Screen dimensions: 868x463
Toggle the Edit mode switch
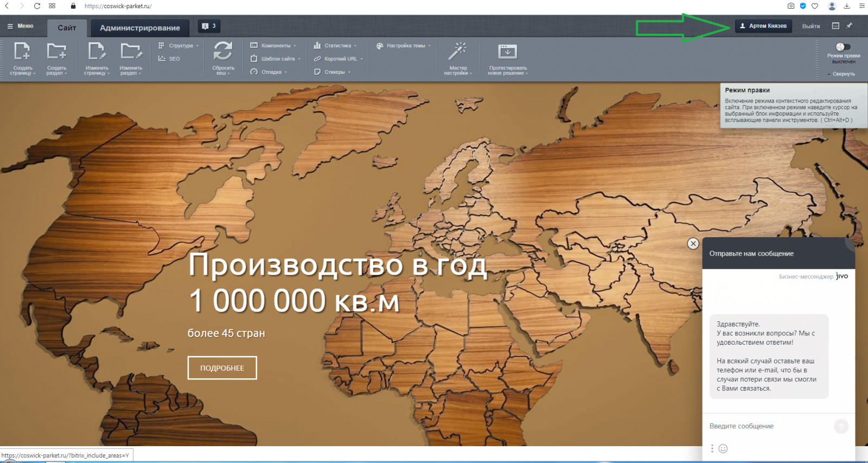[843, 47]
